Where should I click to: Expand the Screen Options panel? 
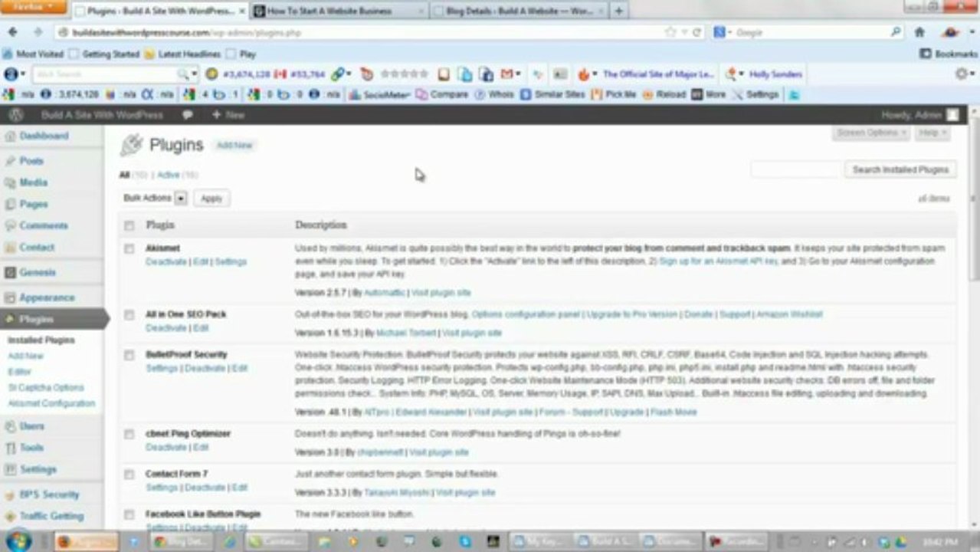tap(871, 133)
